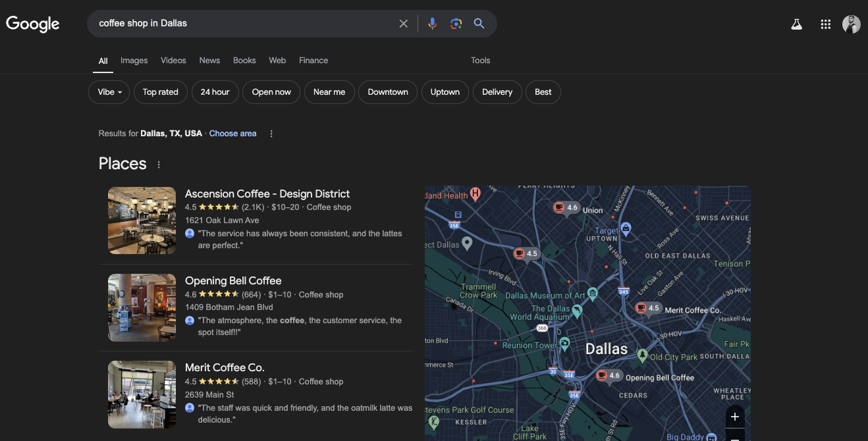Image resolution: width=868 pixels, height=441 pixels.
Task: Toggle the Downtown filter chip
Action: (x=388, y=92)
